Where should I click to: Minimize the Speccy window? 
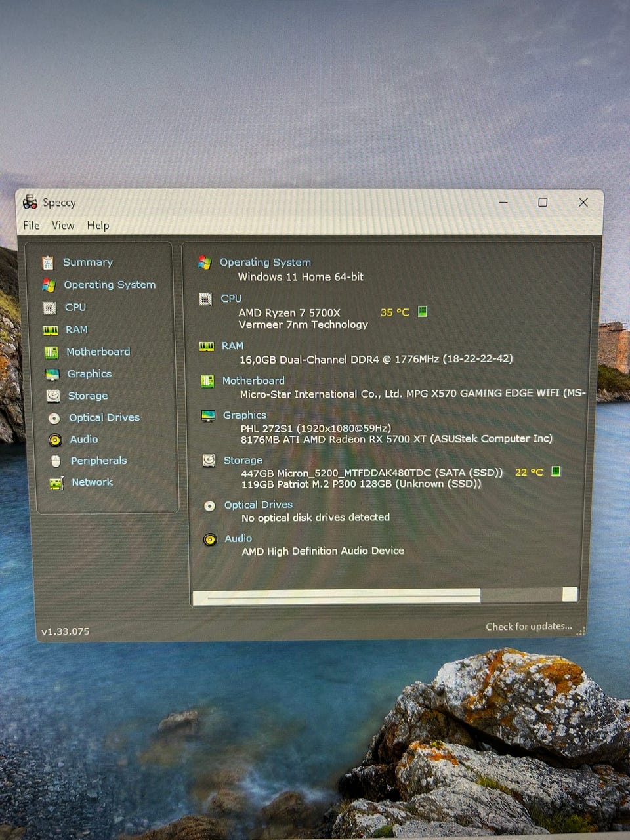pyautogui.click(x=503, y=202)
